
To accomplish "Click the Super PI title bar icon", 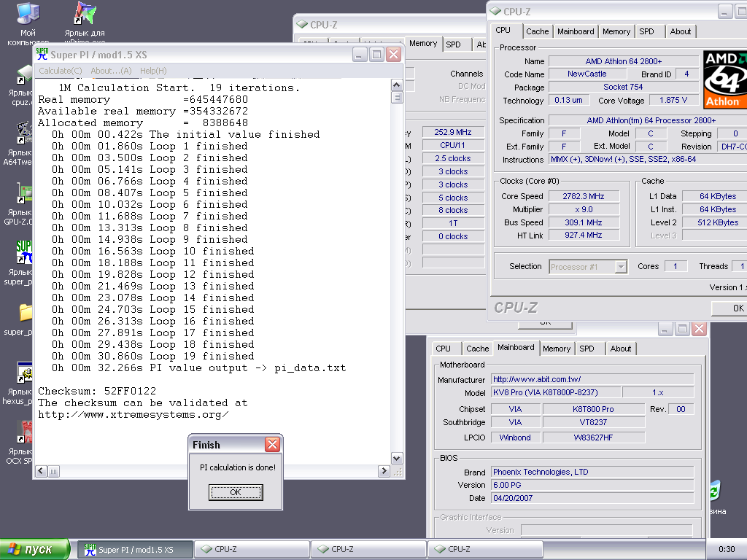I will [x=42, y=54].
